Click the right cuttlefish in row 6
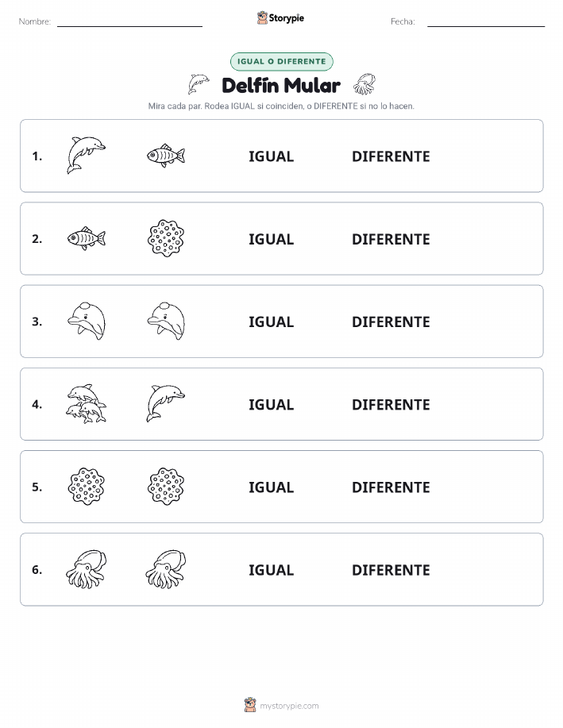This screenshot has height=728, width=563. coord(166,569)
